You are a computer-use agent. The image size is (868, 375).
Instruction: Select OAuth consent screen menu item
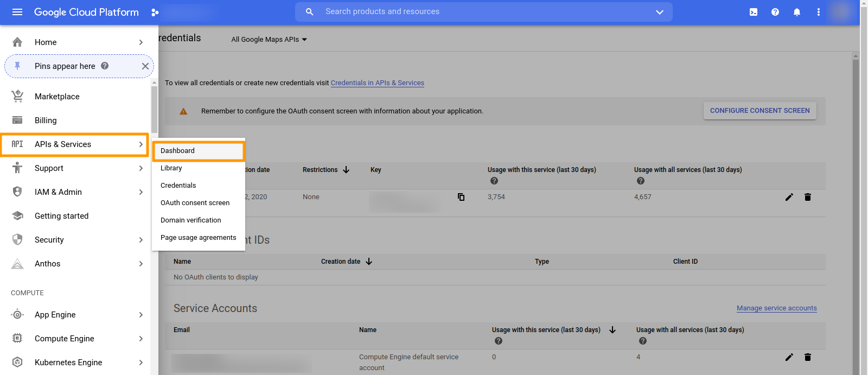click(x=195, y=203)
